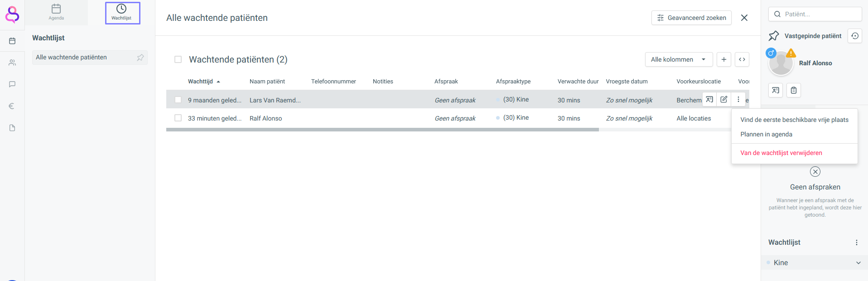Click the male gender badge on avatar

771,53
